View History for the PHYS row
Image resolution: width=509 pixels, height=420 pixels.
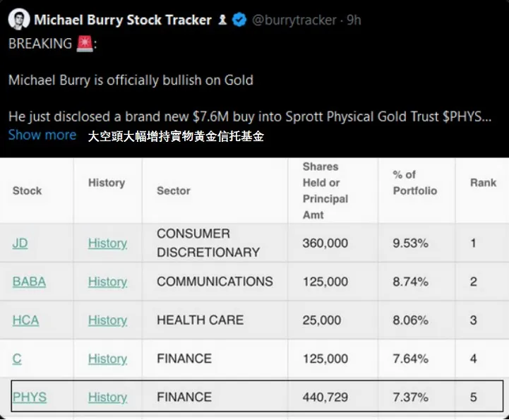point(107,397)
